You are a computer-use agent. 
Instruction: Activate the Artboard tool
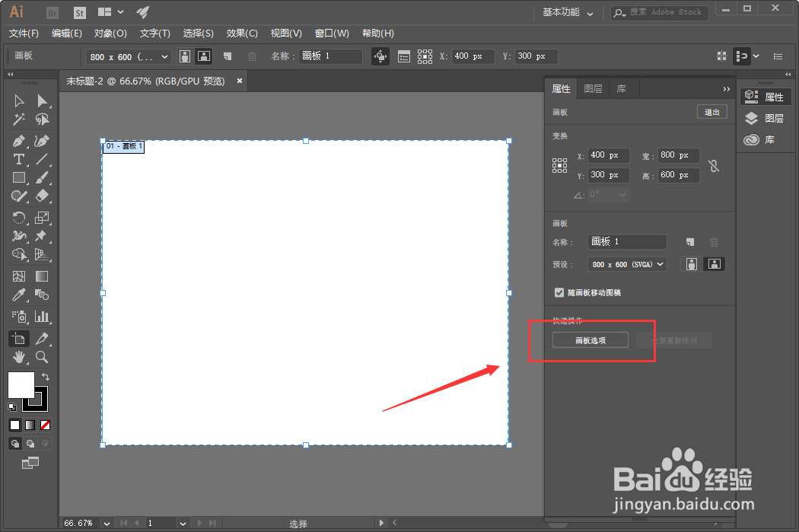(19, 339)
